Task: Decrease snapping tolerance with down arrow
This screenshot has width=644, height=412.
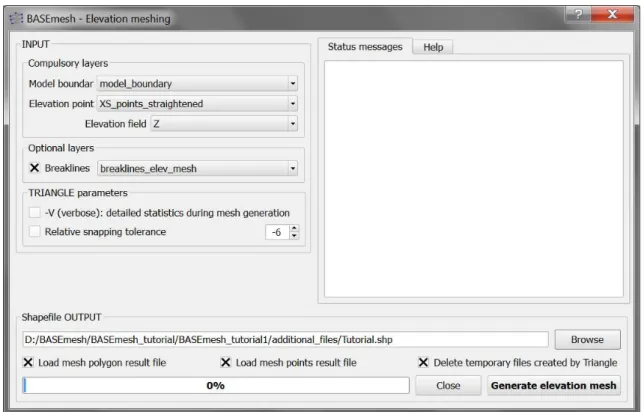Action: 294,236
